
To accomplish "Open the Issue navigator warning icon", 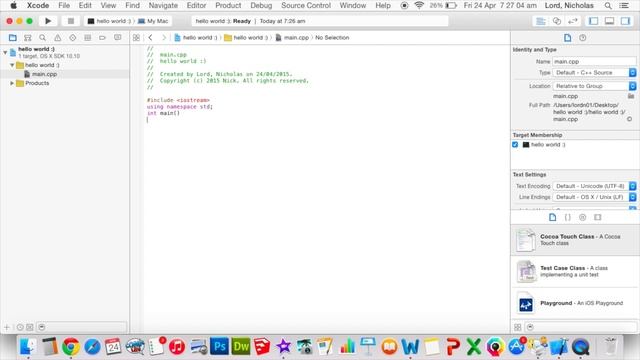I will (58, 38).
